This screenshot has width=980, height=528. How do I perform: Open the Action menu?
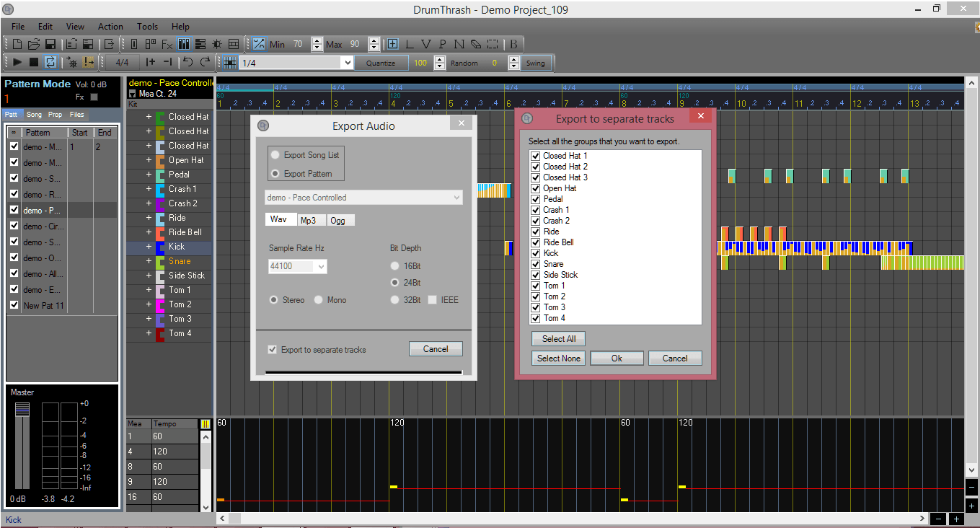pos(110,27)
